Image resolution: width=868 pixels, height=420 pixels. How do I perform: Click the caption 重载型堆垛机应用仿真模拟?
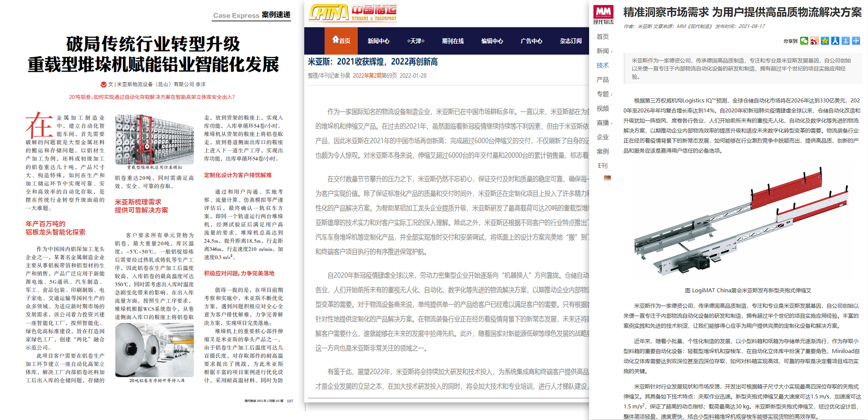click(155, 168)
